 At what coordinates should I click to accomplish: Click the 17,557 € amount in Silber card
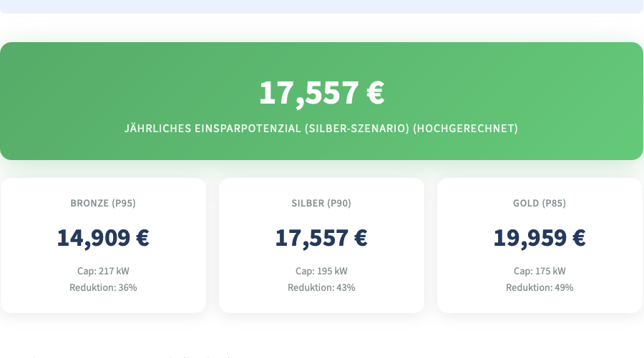click(x=321, y=237)
